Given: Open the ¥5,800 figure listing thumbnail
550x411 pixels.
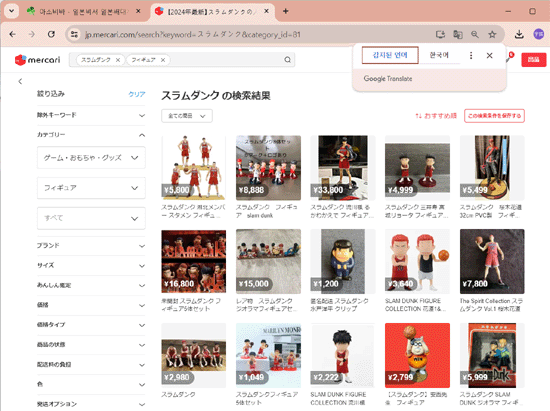Looking at the screenshot, I should tap(194, 168).
